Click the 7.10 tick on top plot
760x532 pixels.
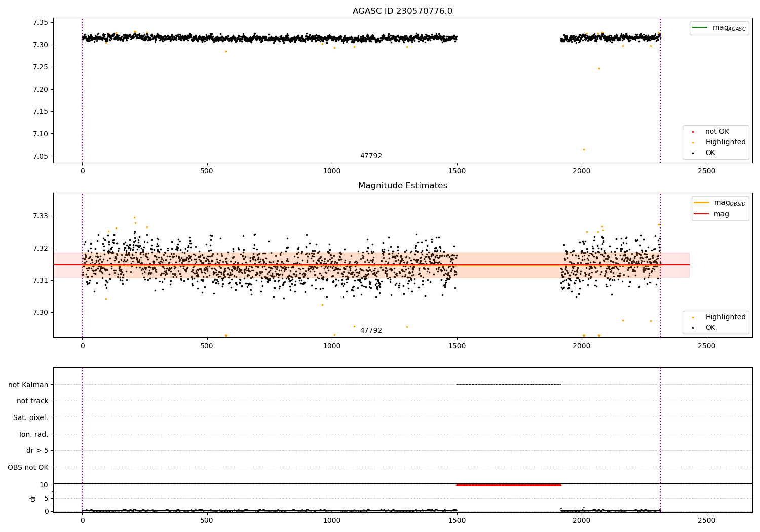point(41,134)
